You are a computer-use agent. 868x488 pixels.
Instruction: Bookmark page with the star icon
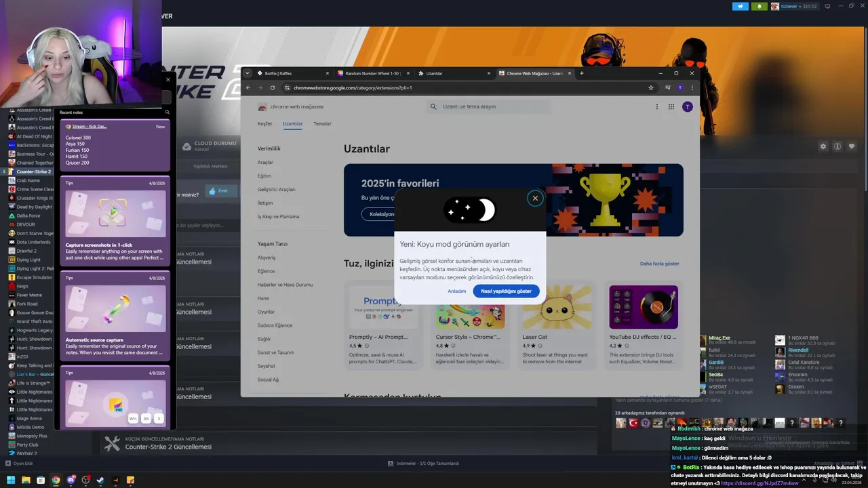point(651,87)
